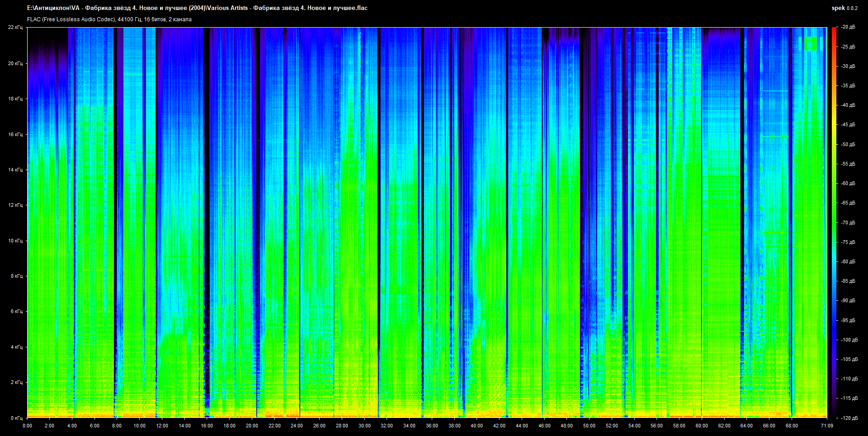Click the 48:00 time axis label
This screenshot has height=436, width=868.
566,426
